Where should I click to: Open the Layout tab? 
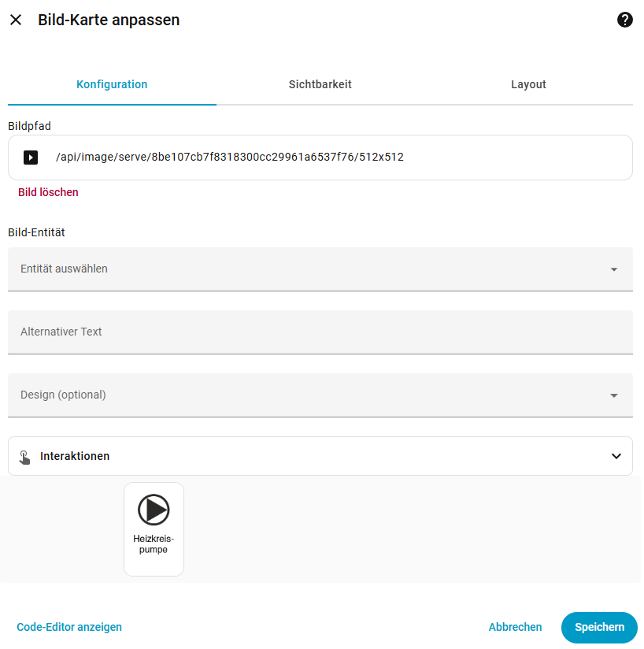[528, 84]
